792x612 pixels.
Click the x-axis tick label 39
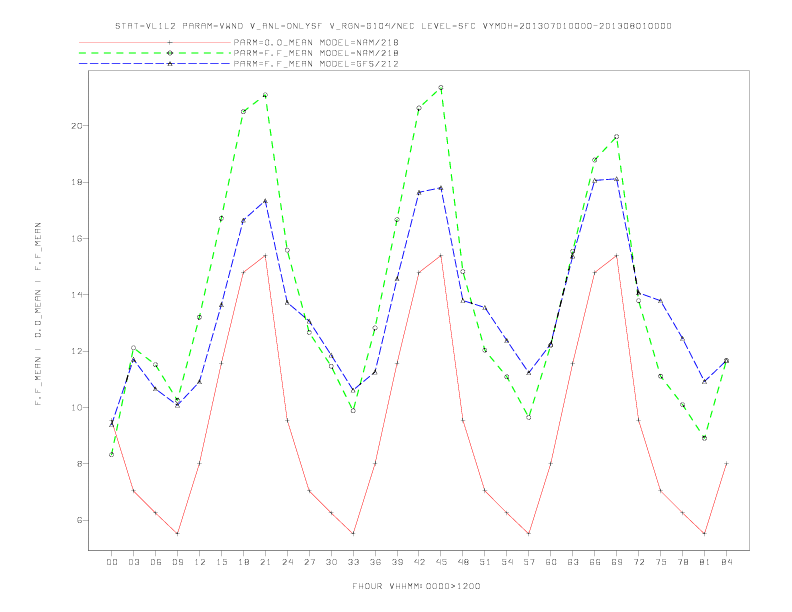(x=397, y=562)
